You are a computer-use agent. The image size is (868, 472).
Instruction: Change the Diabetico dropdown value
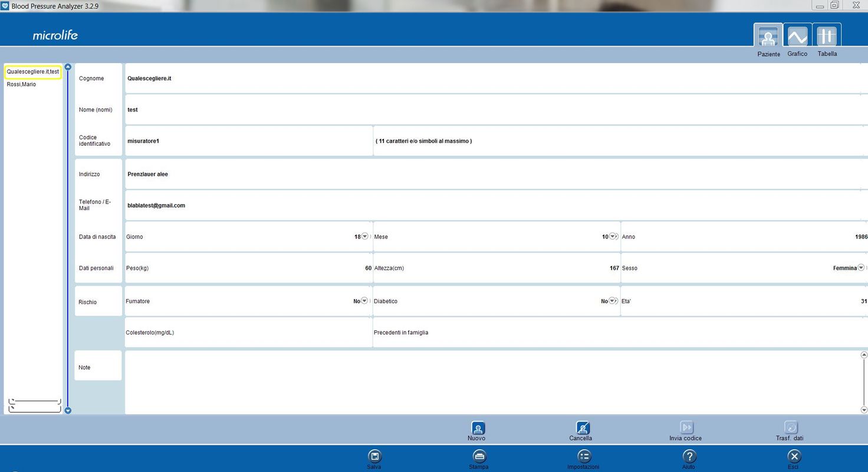click(613, 301)
